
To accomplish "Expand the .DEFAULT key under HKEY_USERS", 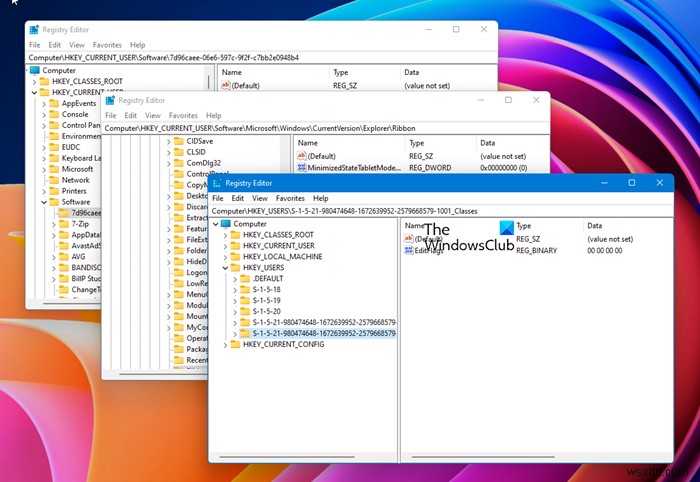I will point(235,279).
